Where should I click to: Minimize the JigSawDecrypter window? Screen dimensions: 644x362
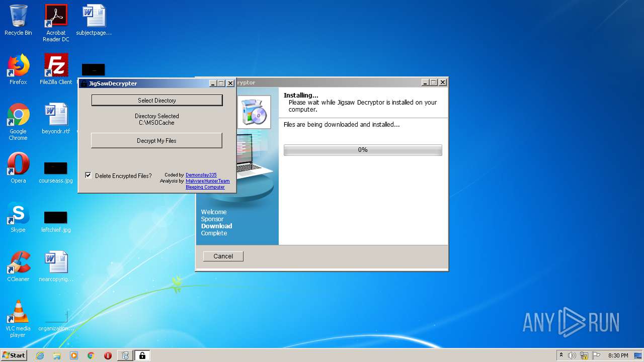pos(213,83)
